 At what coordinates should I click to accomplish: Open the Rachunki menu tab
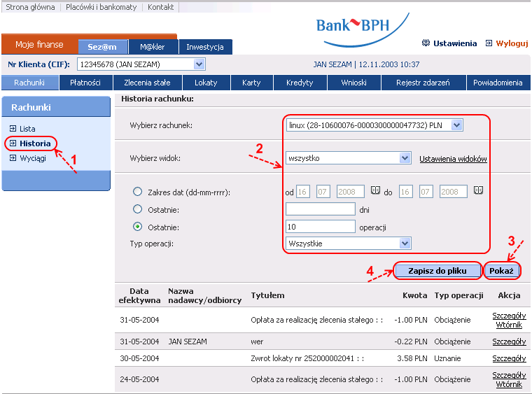click(29, 83)
